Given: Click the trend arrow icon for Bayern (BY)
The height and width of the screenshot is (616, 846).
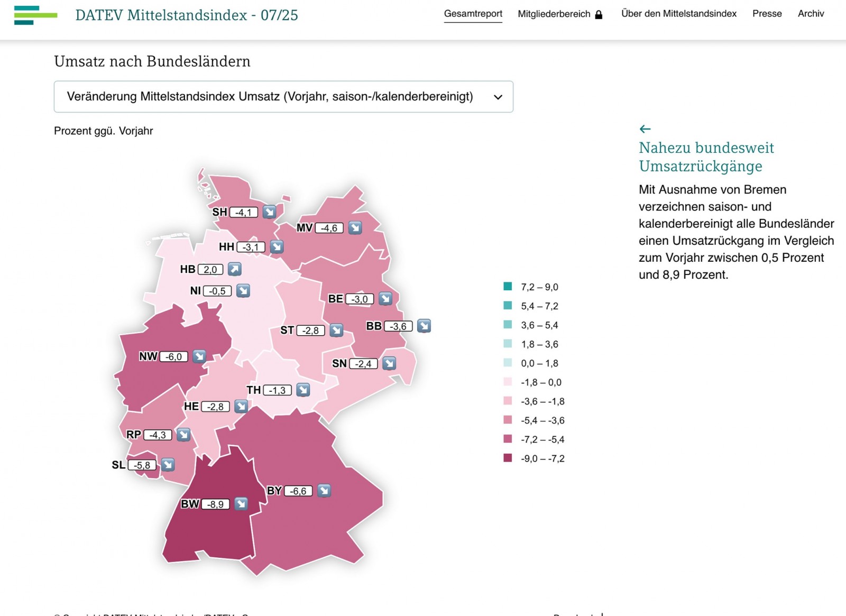Looking at the screenshot, I should (x=324, y=491).
